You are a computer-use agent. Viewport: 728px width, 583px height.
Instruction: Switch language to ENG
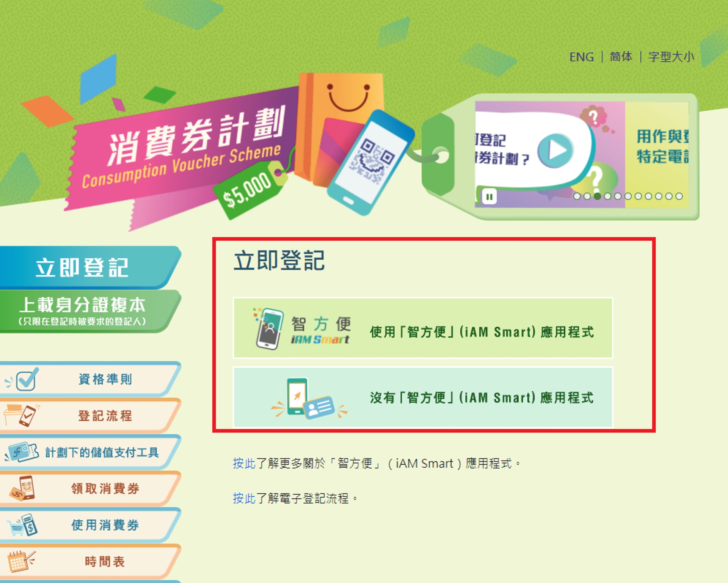(x=582, y=57)
